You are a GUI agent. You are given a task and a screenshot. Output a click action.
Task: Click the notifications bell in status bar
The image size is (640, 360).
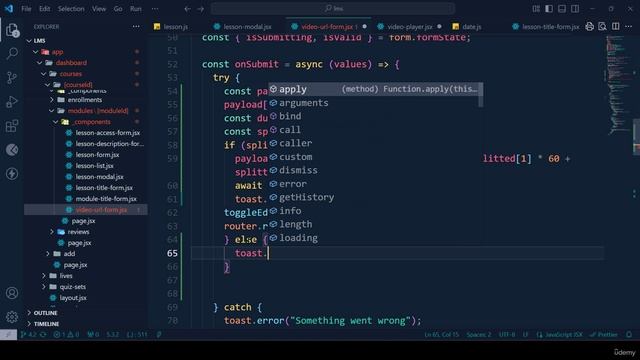[629, 335]
